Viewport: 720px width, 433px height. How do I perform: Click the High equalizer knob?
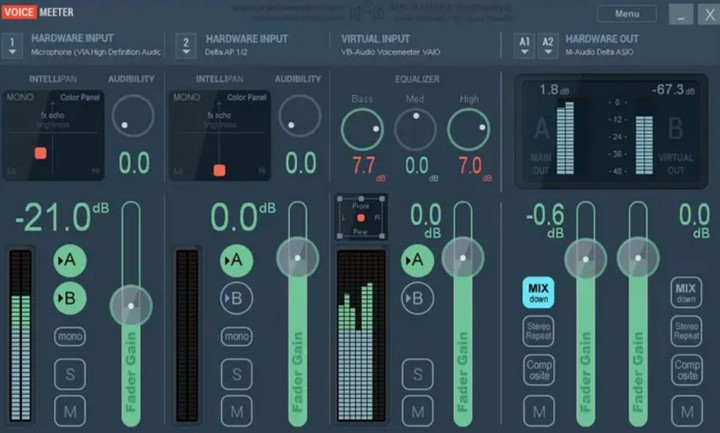coord(469,129)
